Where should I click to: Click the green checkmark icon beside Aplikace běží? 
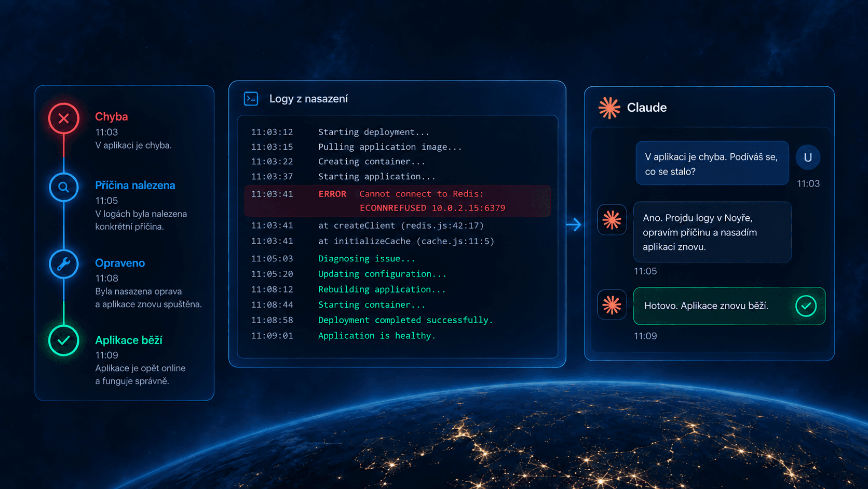point(64,341)
